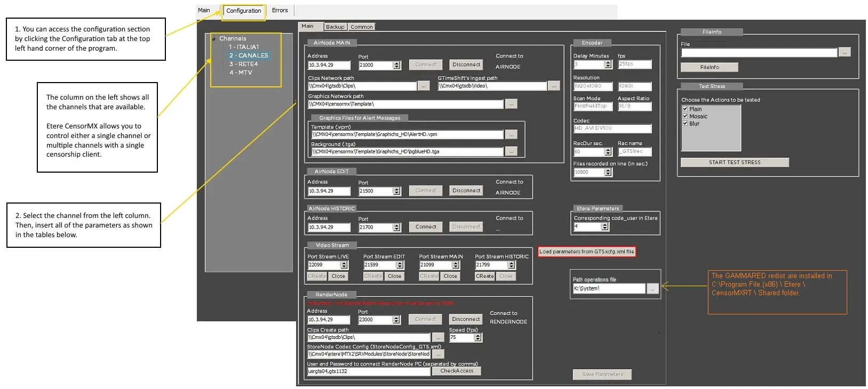Collapse the Channels tree node
This screenshot has width=868, height=389.
point(214,39)
